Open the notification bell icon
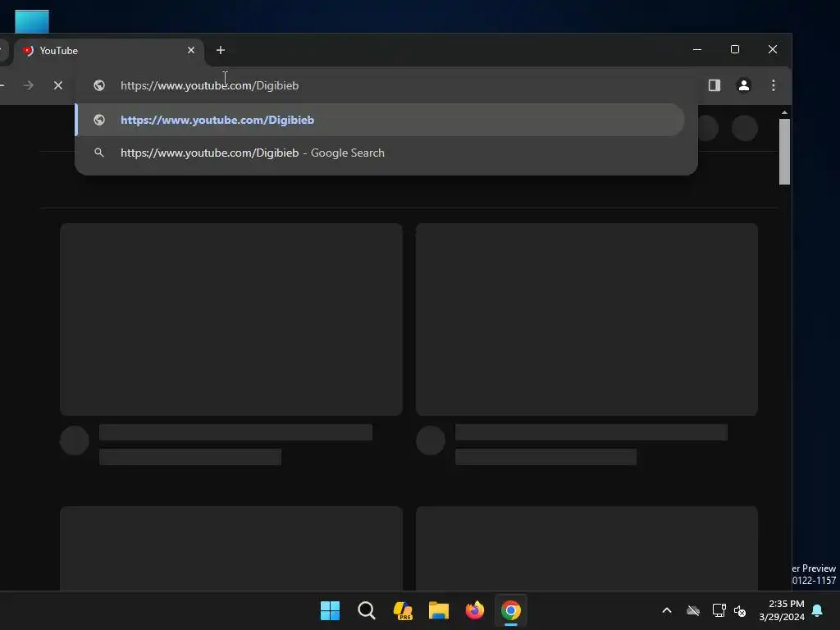 pos(817,610)
